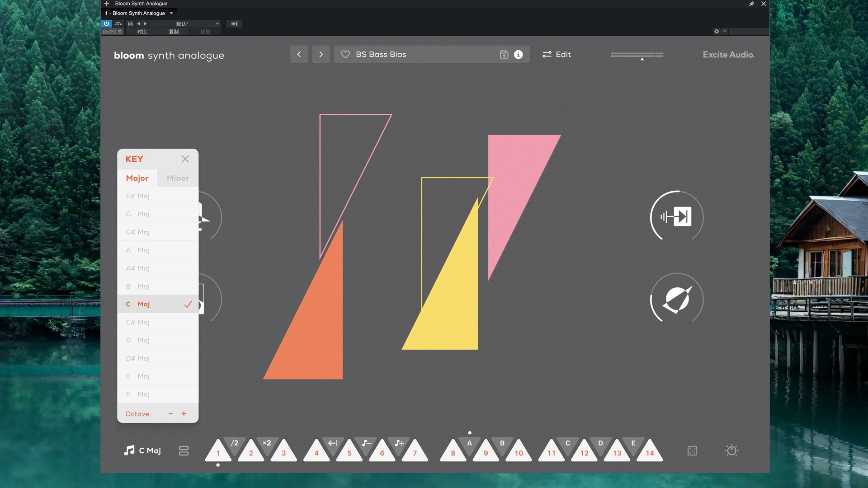This screenshot has width=868, height=488.
Task: Select the checked C Maj key
Action: coord(158,304)
